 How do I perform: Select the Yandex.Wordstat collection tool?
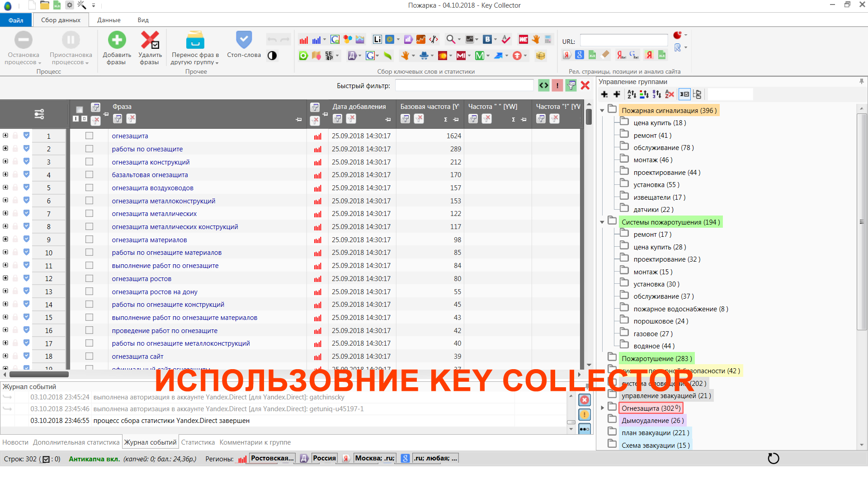[303, 40]
